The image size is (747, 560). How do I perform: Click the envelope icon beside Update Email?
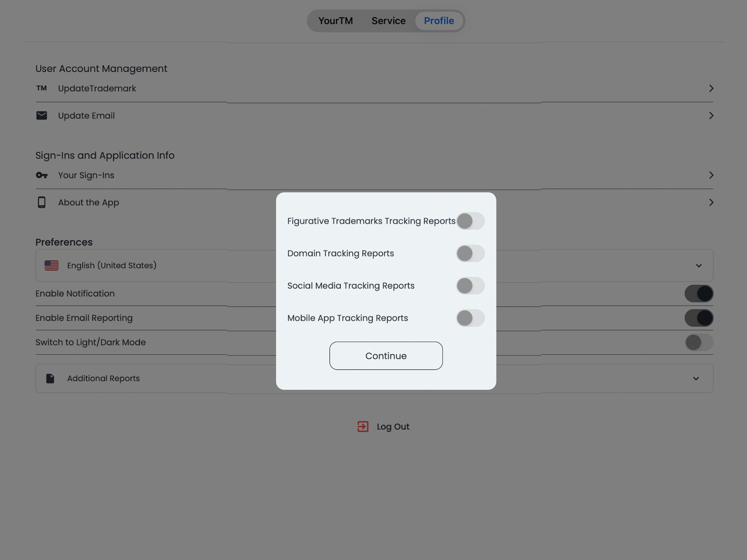[x=42, y=115]
